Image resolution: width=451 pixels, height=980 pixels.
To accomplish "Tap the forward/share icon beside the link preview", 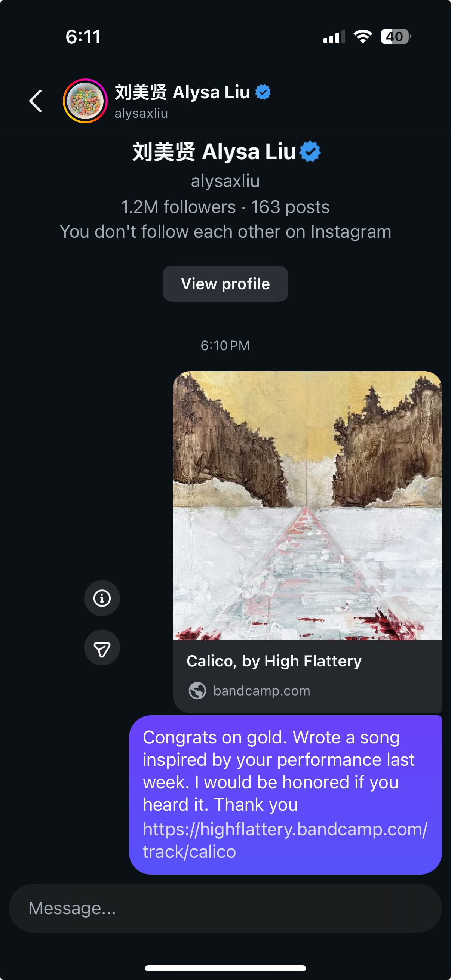I will tap(102, 648).
